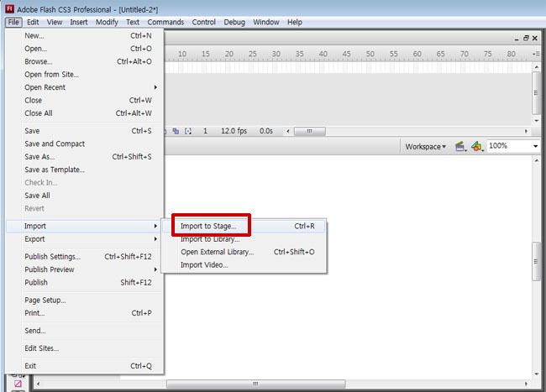
Task: Click the Edit Multiple Frames icon
Action: (176, 131)
